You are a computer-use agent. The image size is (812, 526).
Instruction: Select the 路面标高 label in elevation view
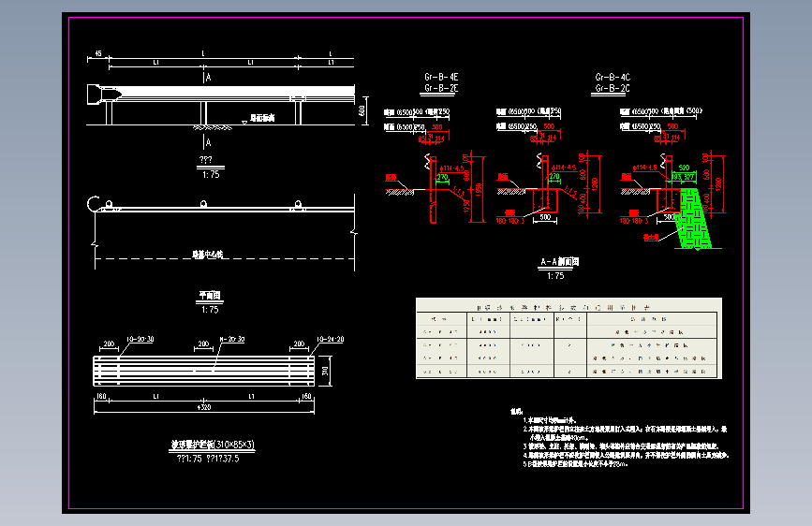[262, 118]
